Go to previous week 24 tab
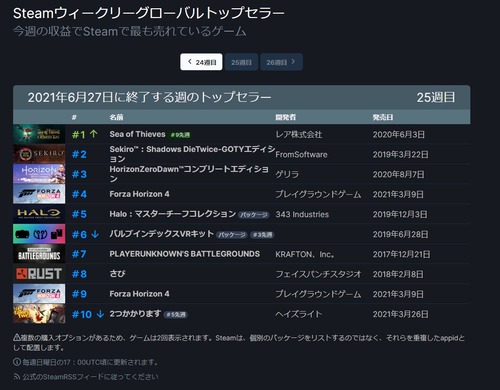The height and width of the screenshot is (390, 500). 201,62
